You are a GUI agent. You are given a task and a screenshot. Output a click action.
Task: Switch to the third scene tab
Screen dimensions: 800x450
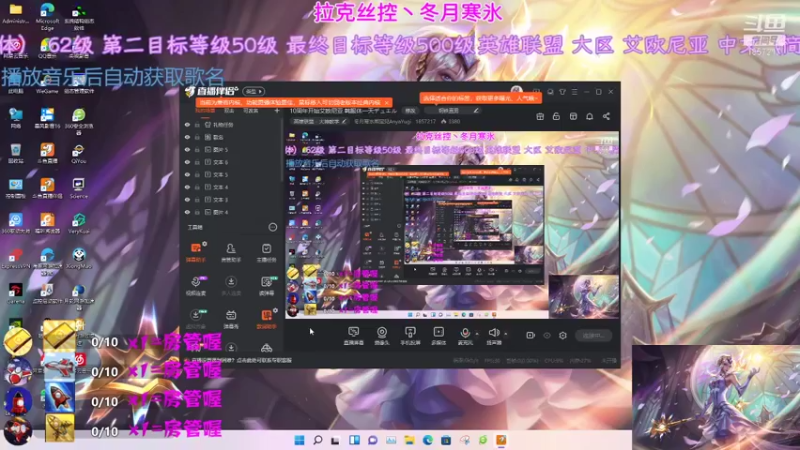tap(251, 111)
